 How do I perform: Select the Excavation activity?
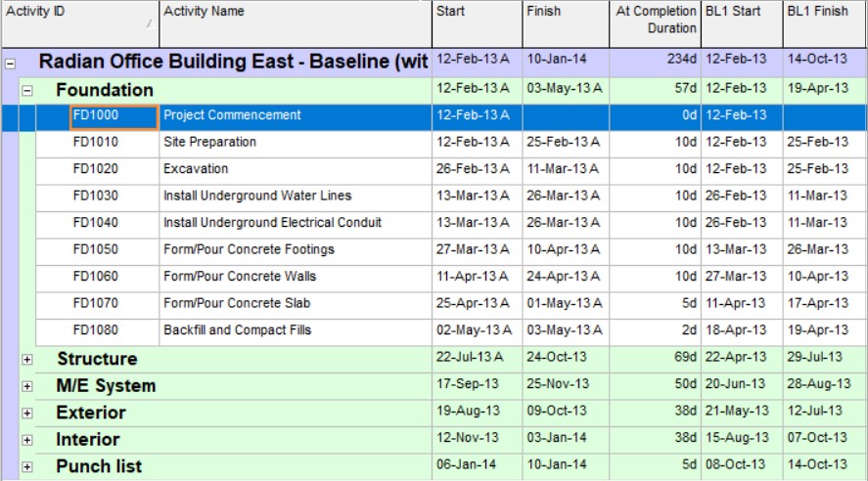196,169
